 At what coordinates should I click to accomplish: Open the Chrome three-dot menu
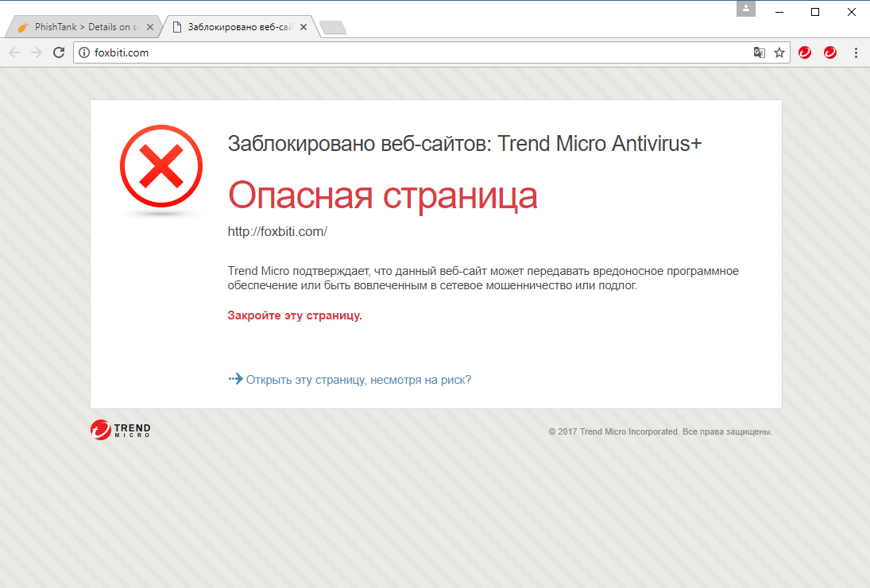pos(855,52)
